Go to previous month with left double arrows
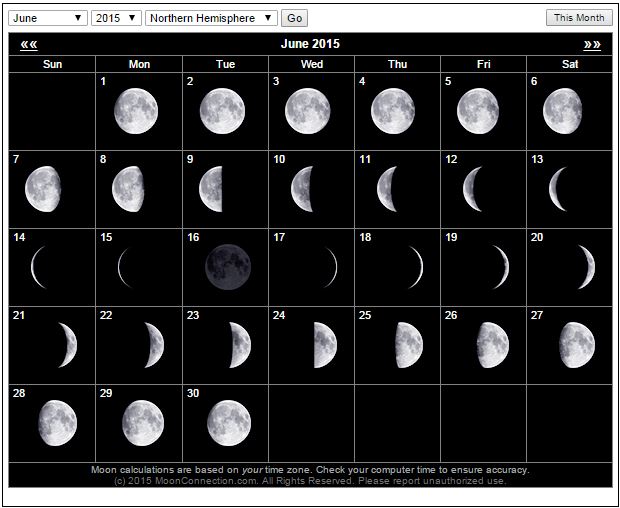The height and width of the screenshot is (508, 620). click(x=28, y=44)
